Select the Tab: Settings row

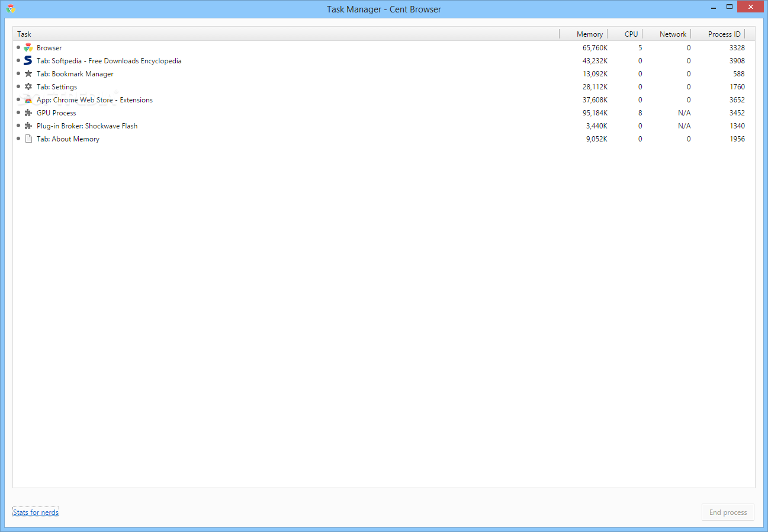click(x=384, y=87)
